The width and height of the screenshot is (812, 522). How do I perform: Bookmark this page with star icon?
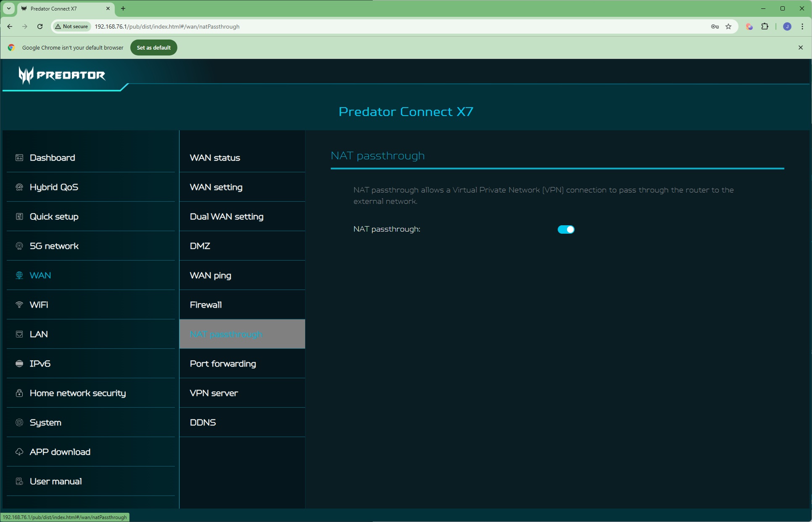[x=728, y=26]
